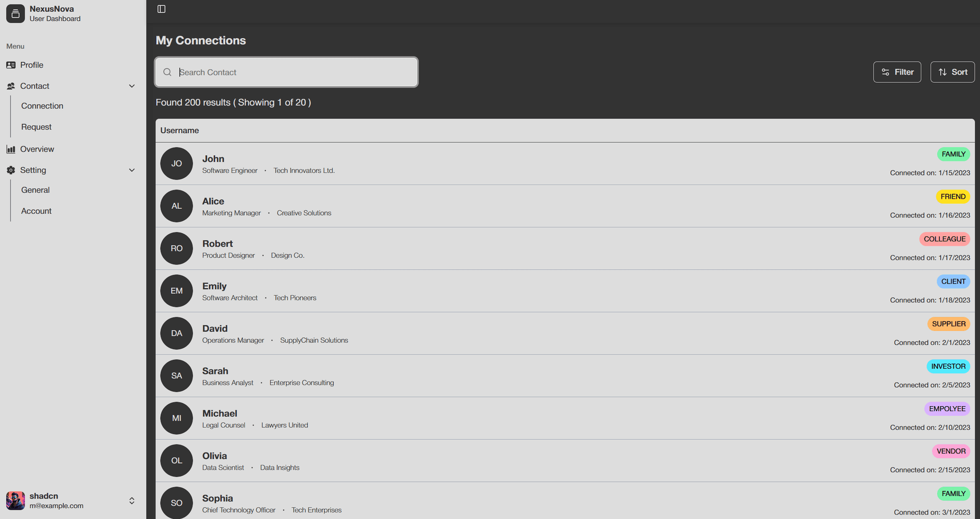Image resolution: width=980 pixels, height=519 pixels.
Task: Click the Setting gear icon
Action: pos(11,170)
